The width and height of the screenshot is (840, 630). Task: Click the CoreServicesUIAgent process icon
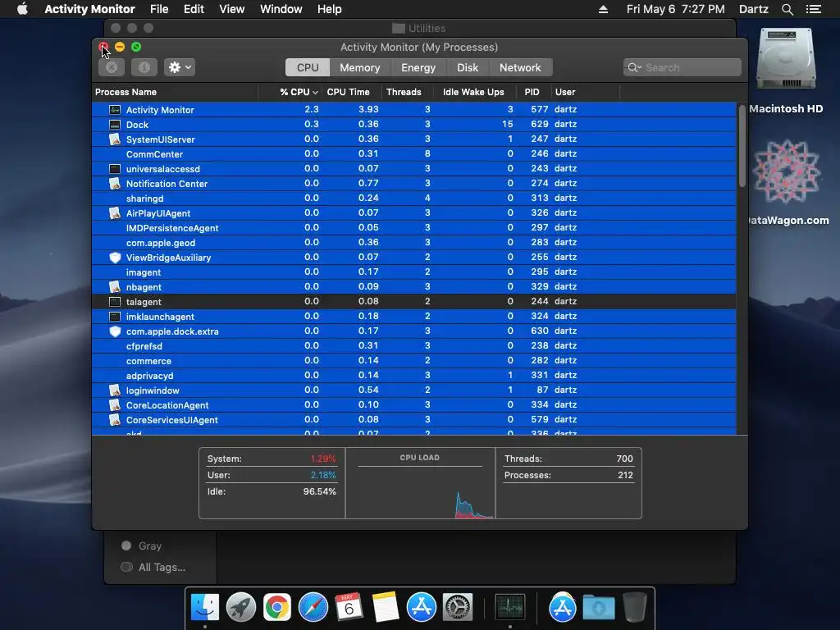(115, 419)
